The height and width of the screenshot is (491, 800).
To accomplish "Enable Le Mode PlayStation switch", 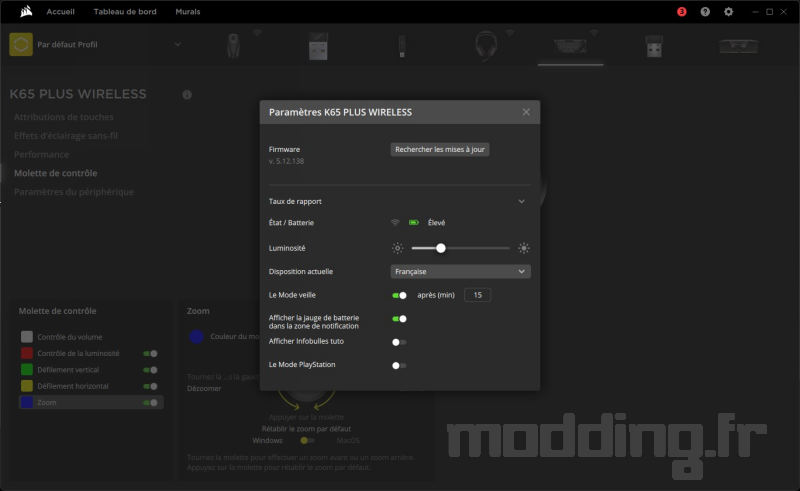I will pos(399,365).
